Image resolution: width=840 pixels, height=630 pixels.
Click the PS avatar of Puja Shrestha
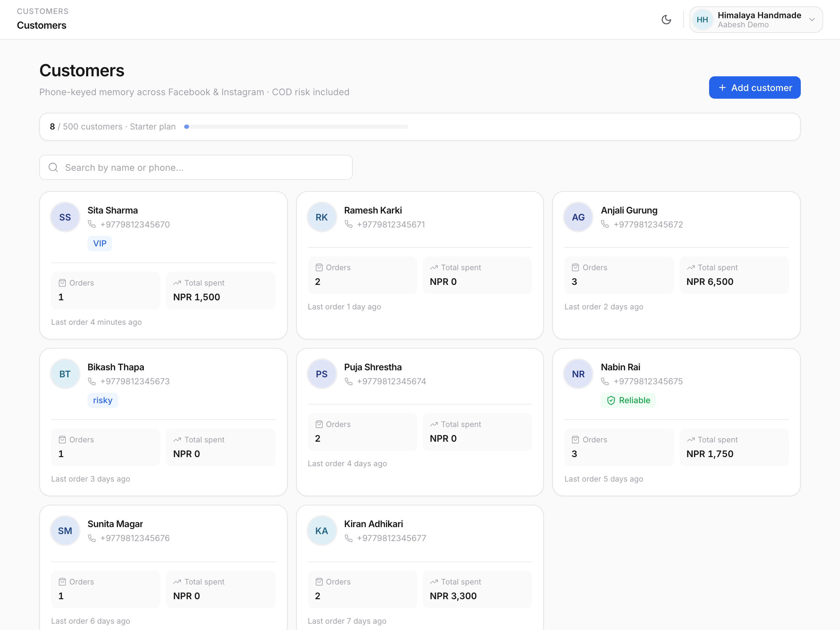pyautogui.click(x=322, y=374)
